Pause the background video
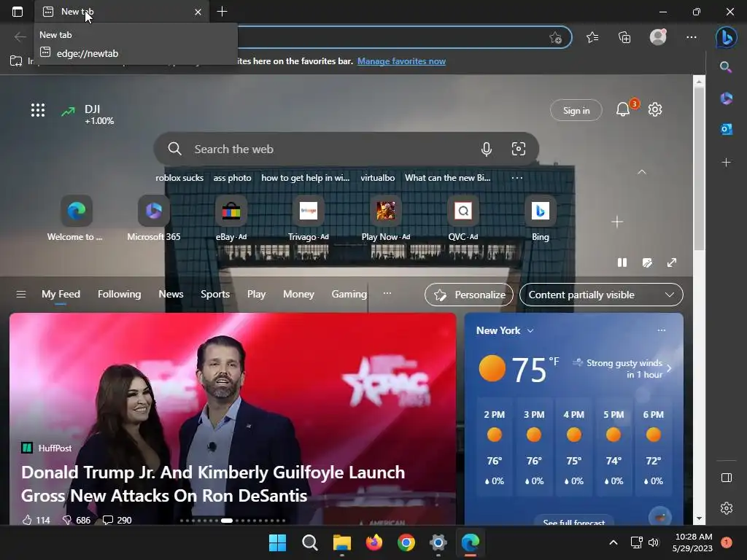 click(622, 262)
